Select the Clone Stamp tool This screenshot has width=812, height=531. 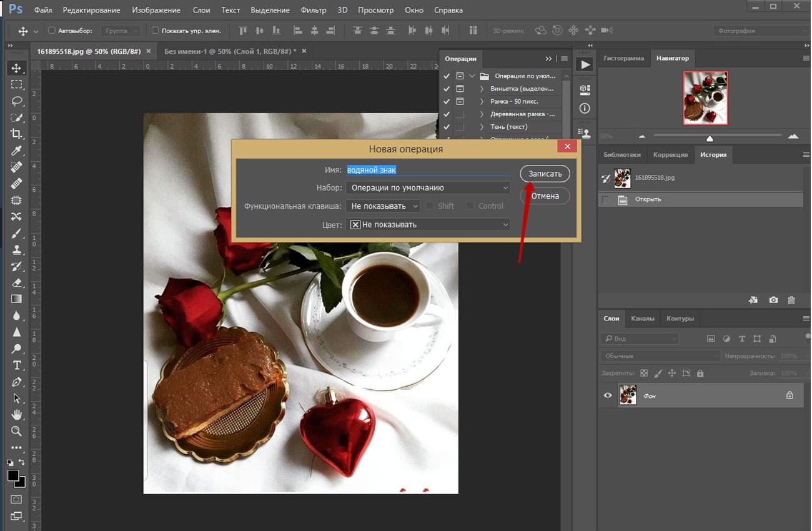(x=16, y=250)
